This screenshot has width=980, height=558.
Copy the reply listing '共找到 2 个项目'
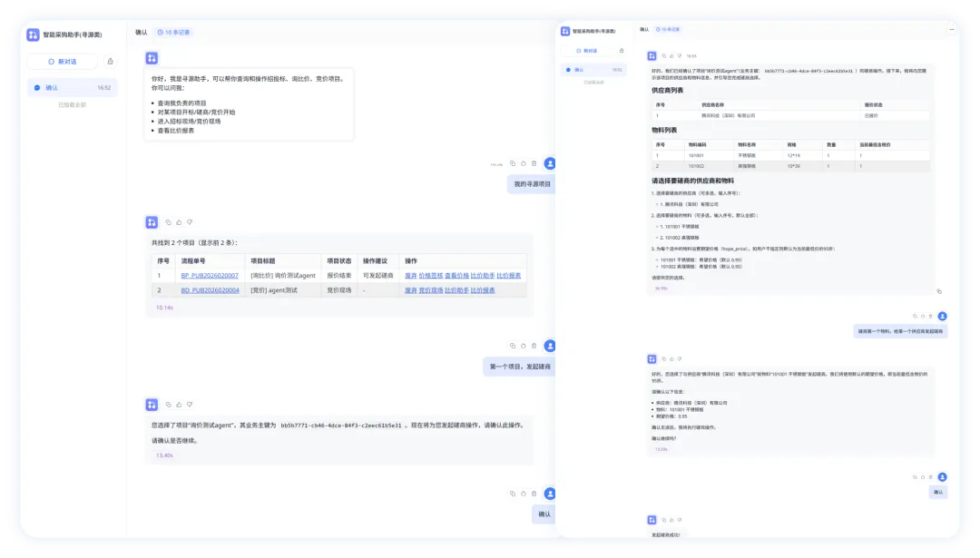tap(168, 222)
